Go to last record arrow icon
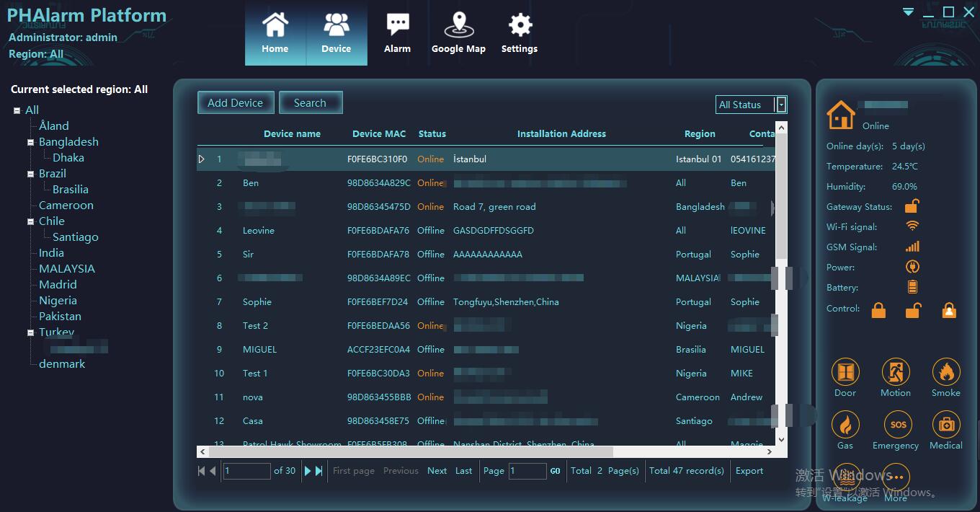Screen dimensions: 980x512 click(319, 471)
